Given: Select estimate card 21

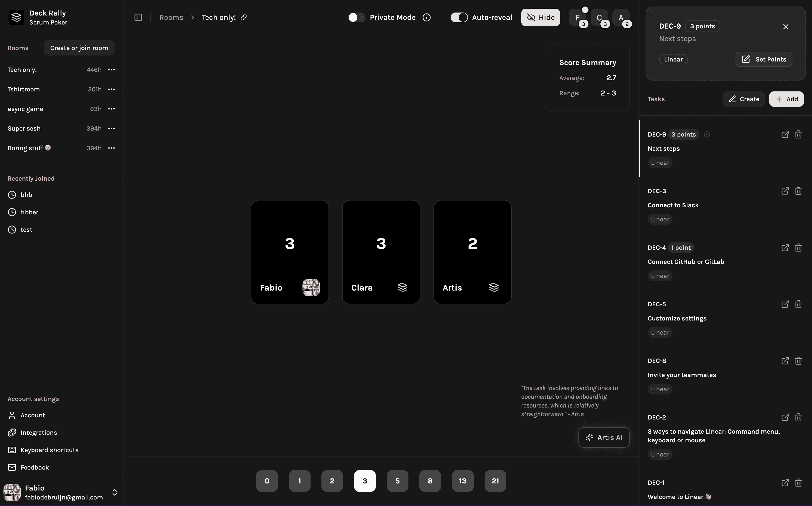Looking at the screenshot, I should 495,481.
